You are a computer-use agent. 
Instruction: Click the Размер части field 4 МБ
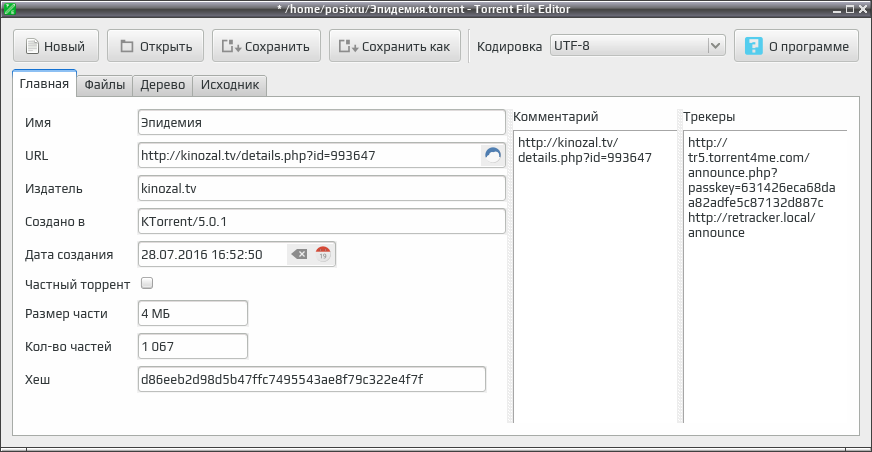192,314
